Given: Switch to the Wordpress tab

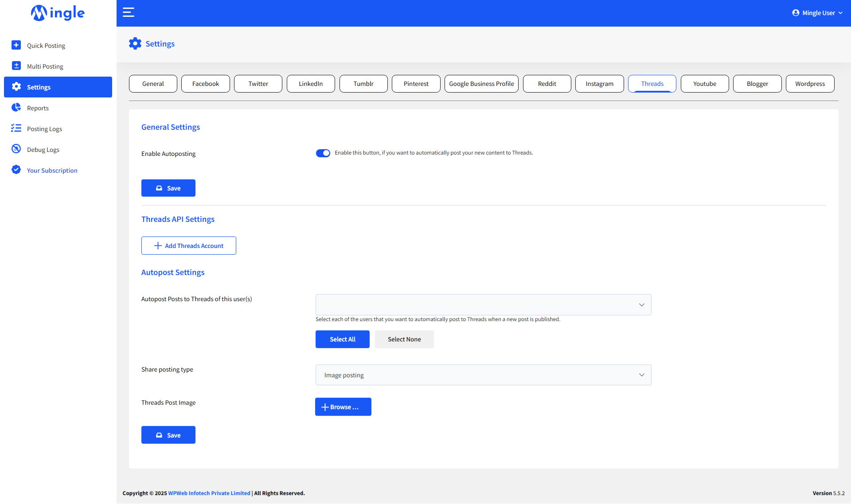Looking at the screenshot, I should coord(810,84).
